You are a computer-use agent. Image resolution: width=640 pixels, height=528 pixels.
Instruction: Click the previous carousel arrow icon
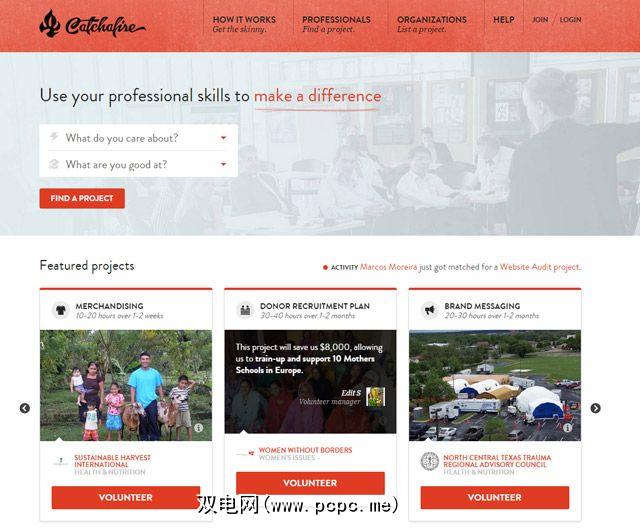click(x=24, y=408)
